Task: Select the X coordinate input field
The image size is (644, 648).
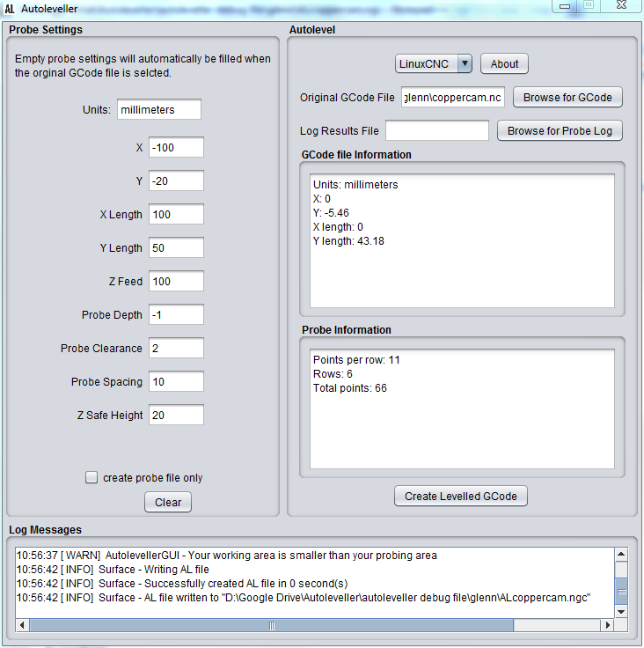Action: click(176, 148)
